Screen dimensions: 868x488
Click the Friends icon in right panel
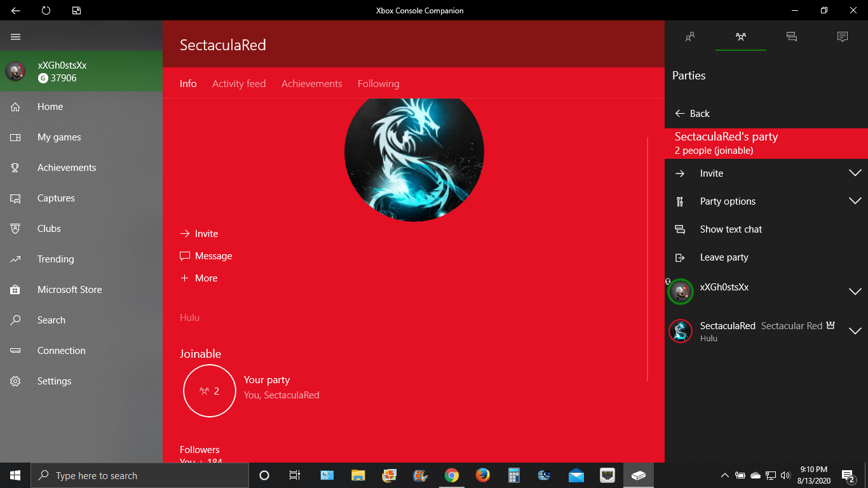(x=690, y=37)
